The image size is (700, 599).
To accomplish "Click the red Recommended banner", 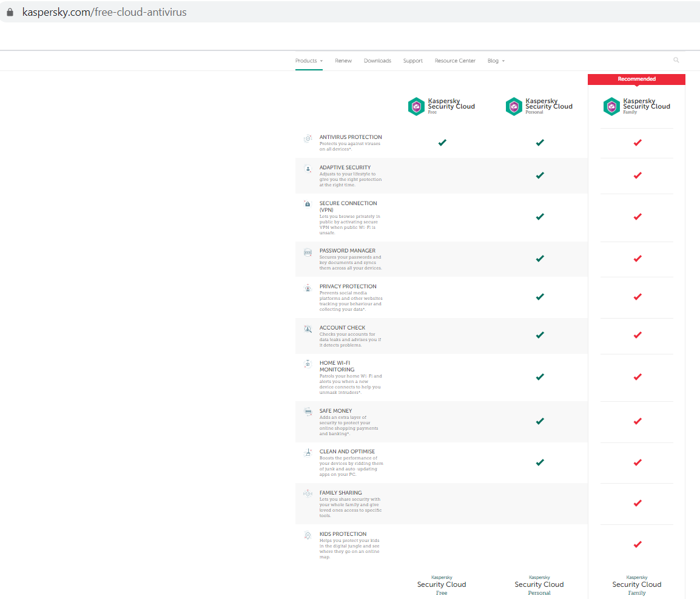I will tap(636, 79).
